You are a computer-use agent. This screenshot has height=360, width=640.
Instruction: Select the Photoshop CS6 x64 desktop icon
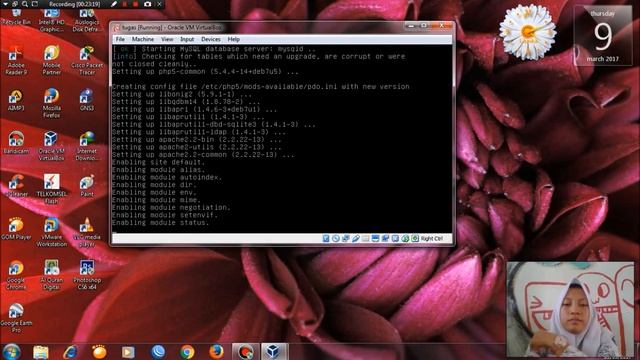(87, 275)
